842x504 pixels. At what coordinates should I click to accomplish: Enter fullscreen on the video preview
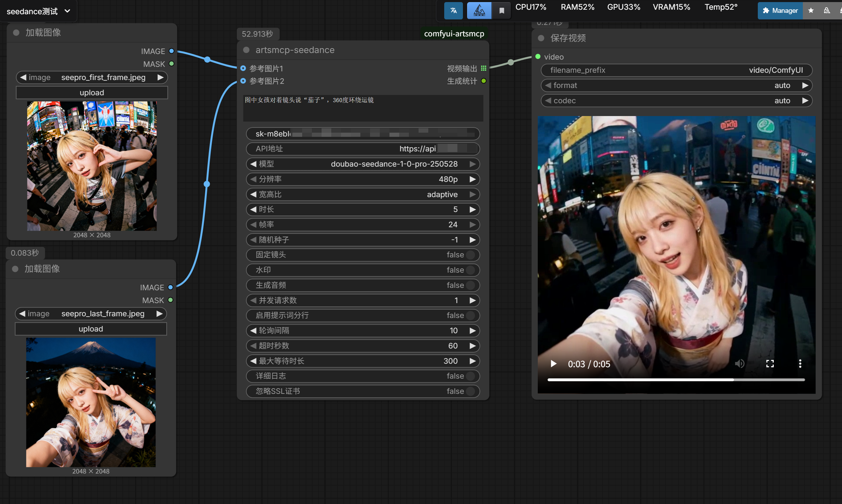click(x=770, y=364)
